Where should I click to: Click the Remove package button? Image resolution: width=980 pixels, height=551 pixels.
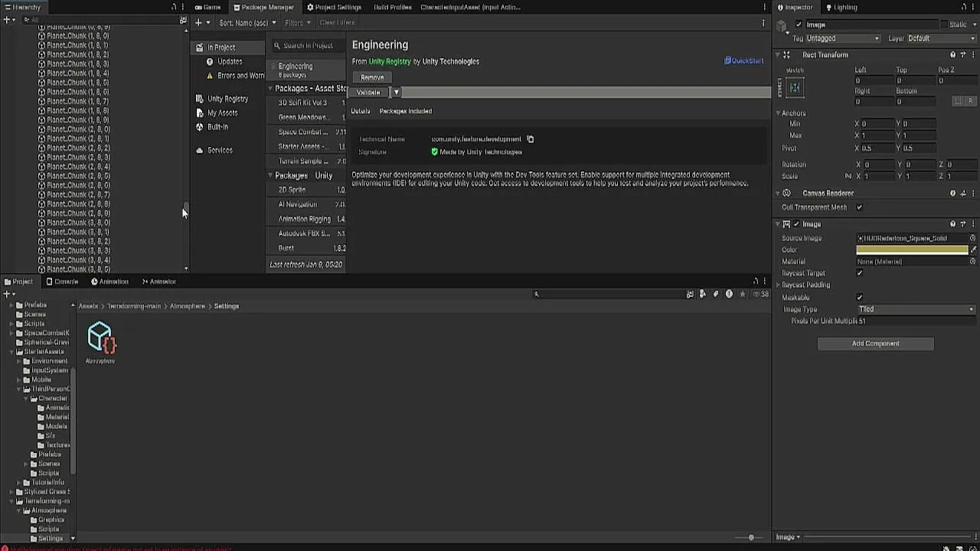(x=372, y=77)
